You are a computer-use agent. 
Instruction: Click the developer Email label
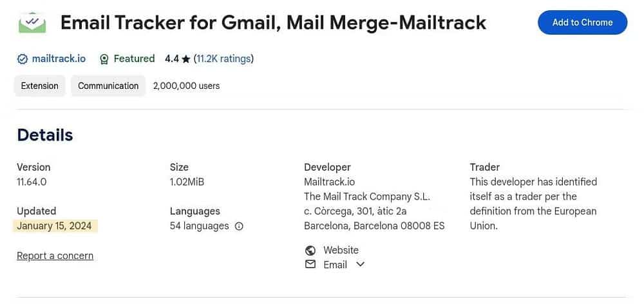click(335, 265)
